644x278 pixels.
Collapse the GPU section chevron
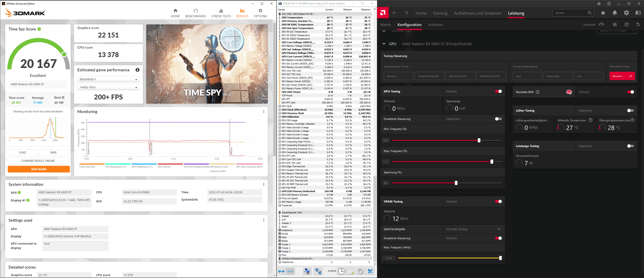click(384, 44)
